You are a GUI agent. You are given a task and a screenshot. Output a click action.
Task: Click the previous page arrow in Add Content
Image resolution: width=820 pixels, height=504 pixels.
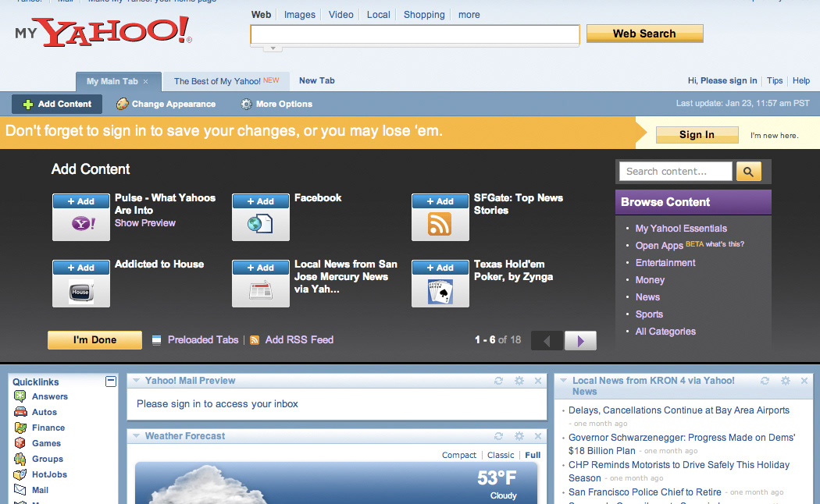point(547,340)
